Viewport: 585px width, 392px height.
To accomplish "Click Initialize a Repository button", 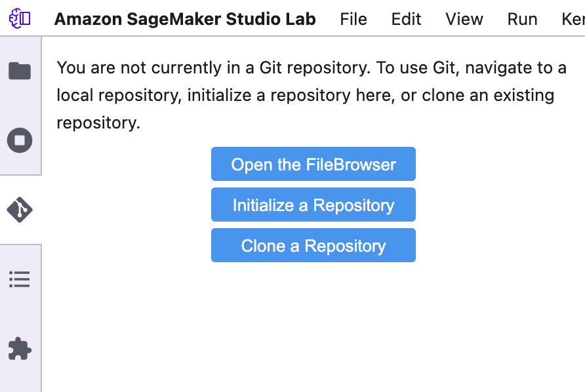I will (313, 205).
